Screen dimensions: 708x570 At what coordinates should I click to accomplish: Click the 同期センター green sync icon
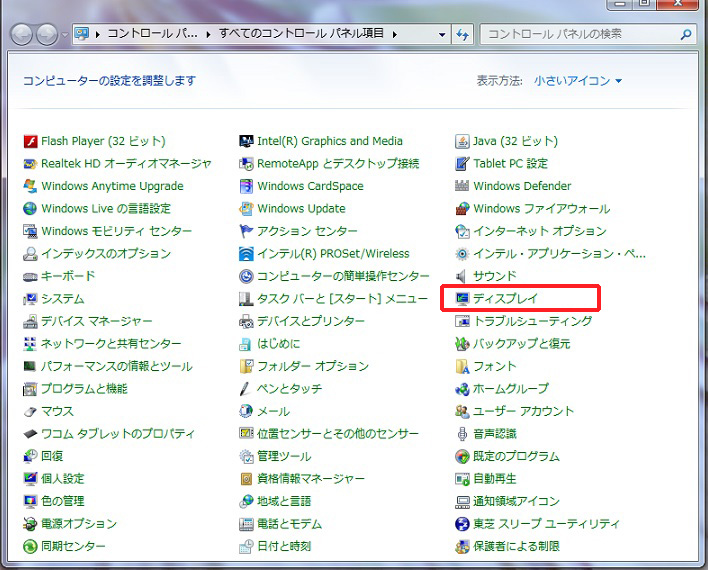30,547
